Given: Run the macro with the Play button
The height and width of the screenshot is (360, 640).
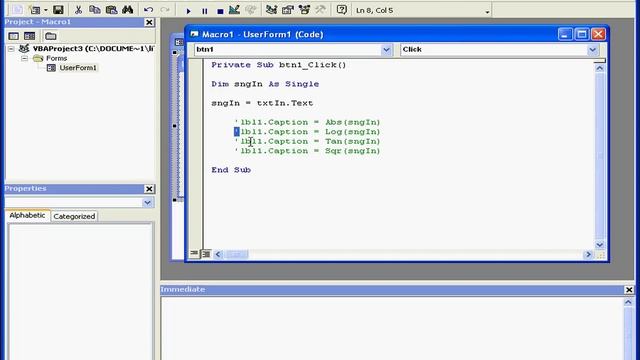Looking at the screenshot, I should coord(188,11).
